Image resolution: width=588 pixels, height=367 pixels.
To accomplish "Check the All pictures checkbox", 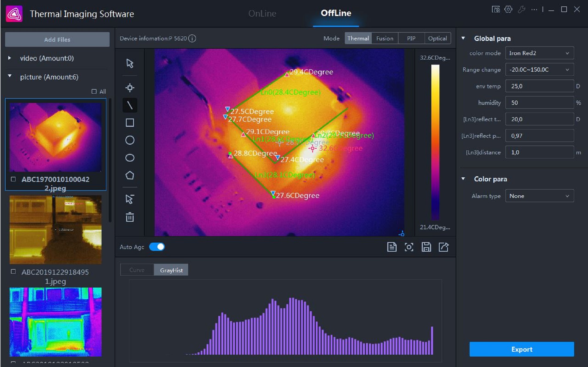I will [x=94, y=91].
